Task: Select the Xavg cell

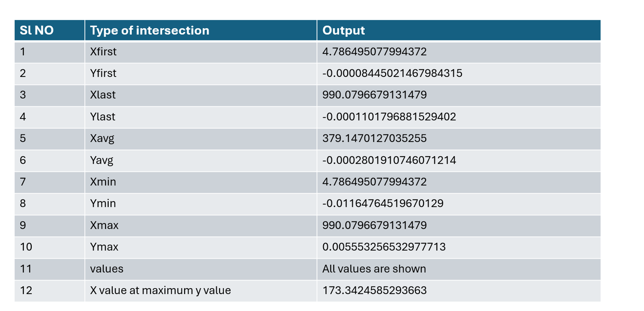Action: (102, 138)
